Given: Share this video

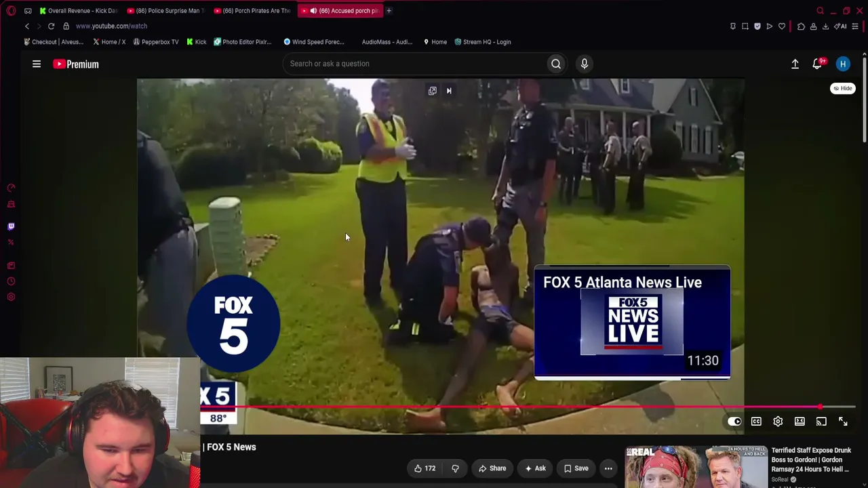Looking at the screenshot, I should pos(492,468).
